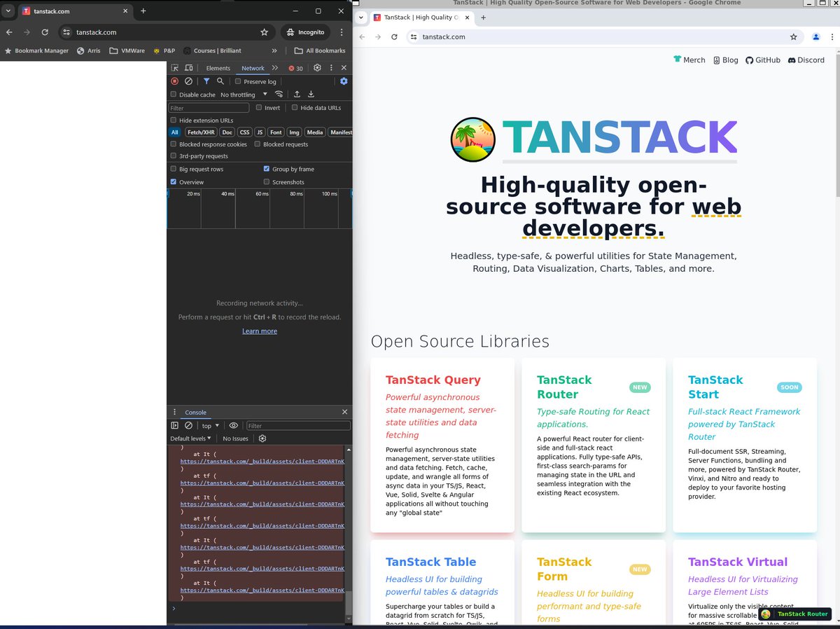This screenshot has width=840, height=629.
Task: Select the Network tab
Action: pos(253,68)
